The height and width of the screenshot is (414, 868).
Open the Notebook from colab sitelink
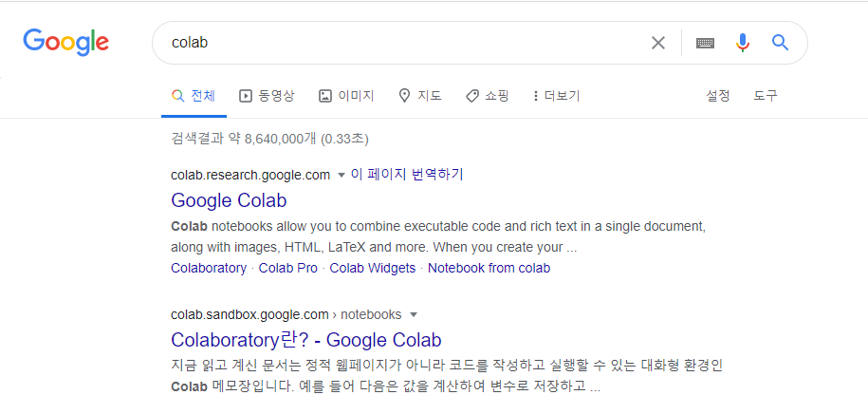click(489, 268)
